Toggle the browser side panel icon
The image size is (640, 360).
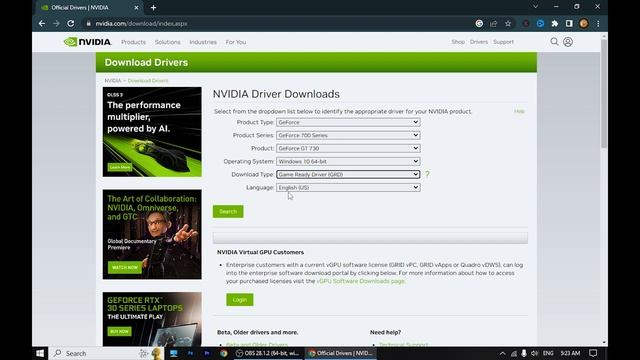pyautogui.click(x=569, y=24)
